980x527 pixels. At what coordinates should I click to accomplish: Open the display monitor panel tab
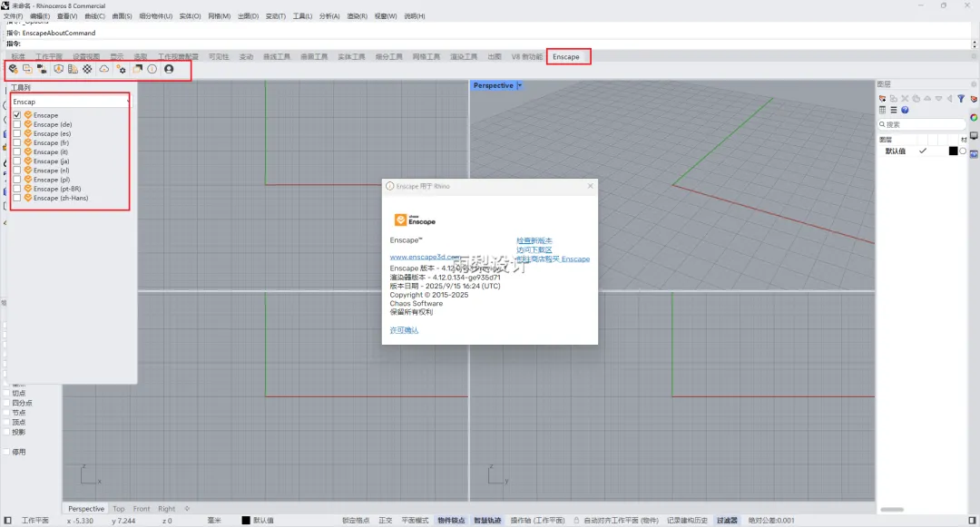coord(974,135)
